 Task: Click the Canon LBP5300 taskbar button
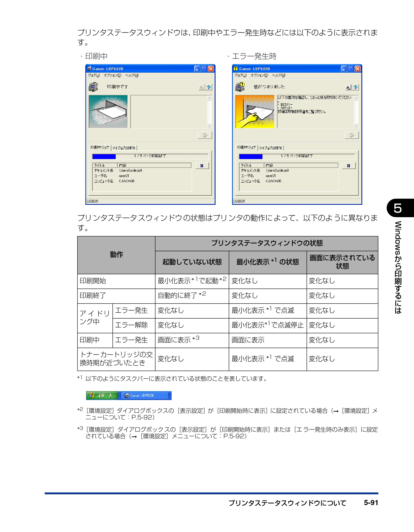coord(145,395)
